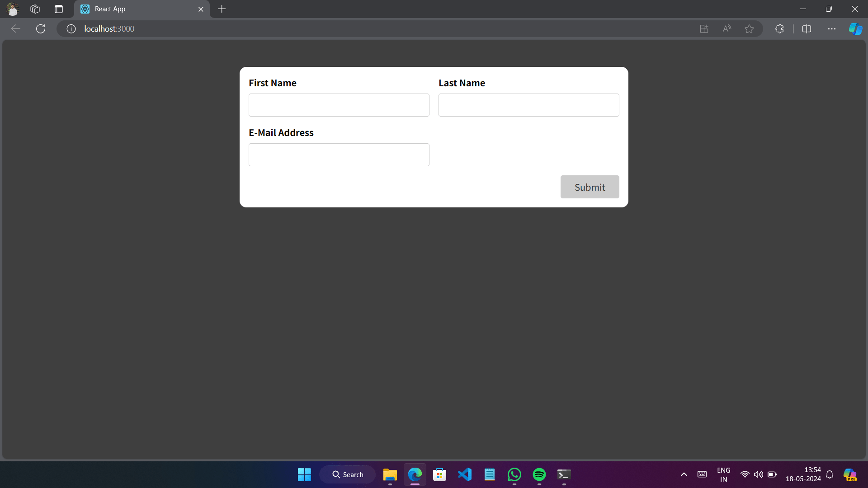Show hidden system tray icons

click(684, 474)
